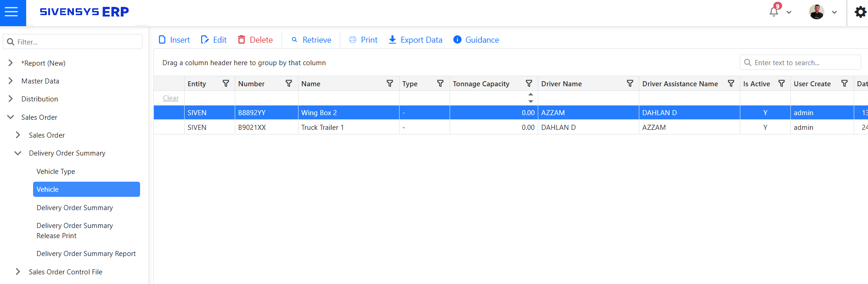
Task: Open the dropdown arrow beside profile avatar
Action: tap(834, 12)
